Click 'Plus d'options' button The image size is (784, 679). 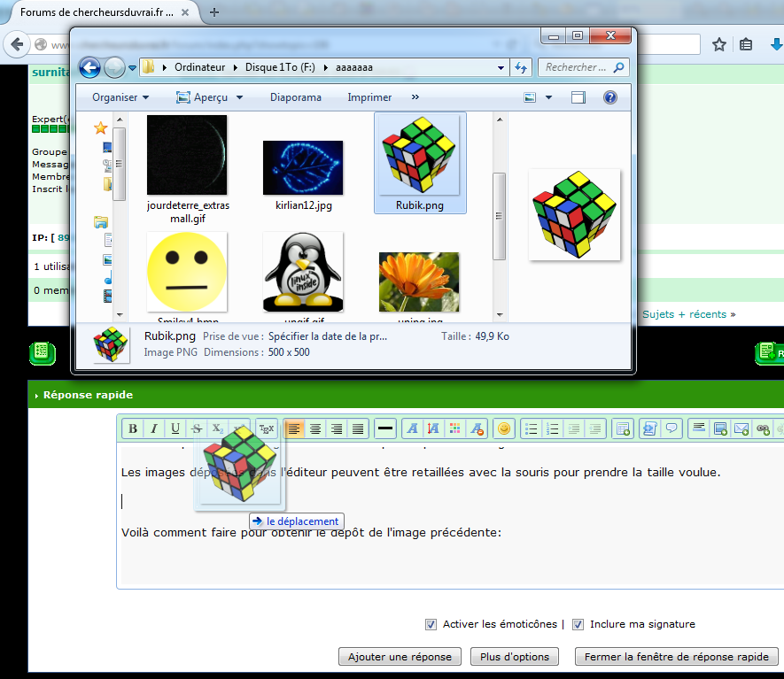pyautogui.click(x=515, y=657)
